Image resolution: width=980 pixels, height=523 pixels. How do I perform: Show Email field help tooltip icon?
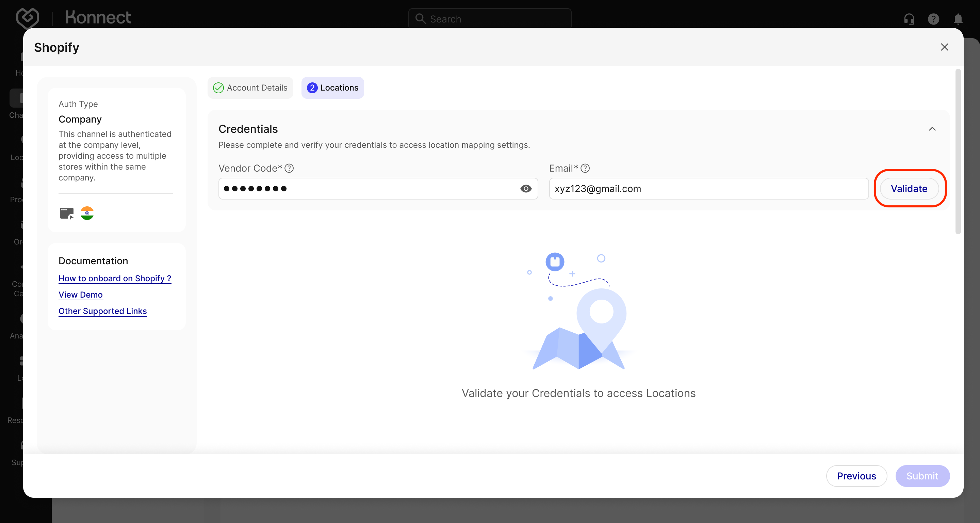(x=585, y=168)
